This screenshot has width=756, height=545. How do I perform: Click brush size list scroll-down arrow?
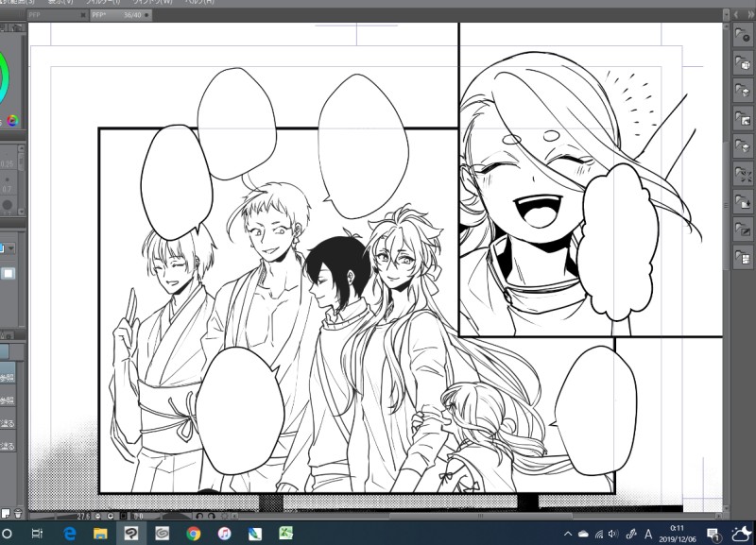tap(21, 212)
